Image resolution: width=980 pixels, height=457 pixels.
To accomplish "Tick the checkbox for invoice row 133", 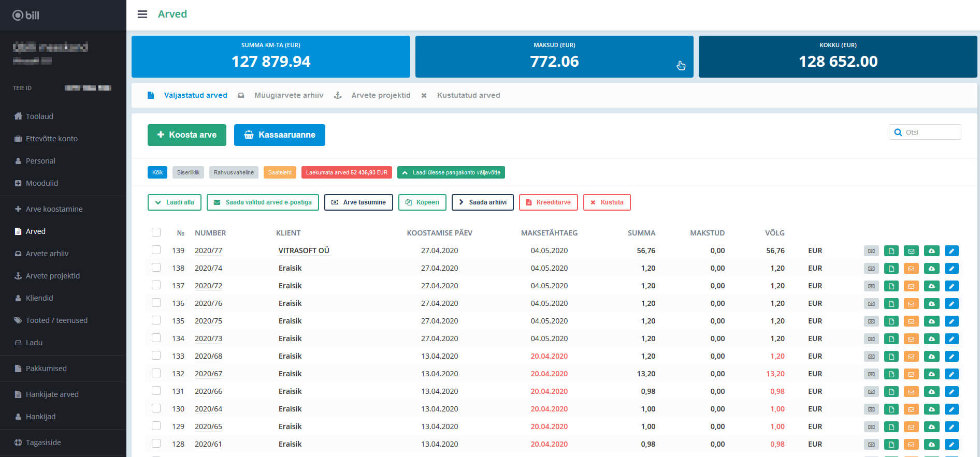I will pos(156,356).
